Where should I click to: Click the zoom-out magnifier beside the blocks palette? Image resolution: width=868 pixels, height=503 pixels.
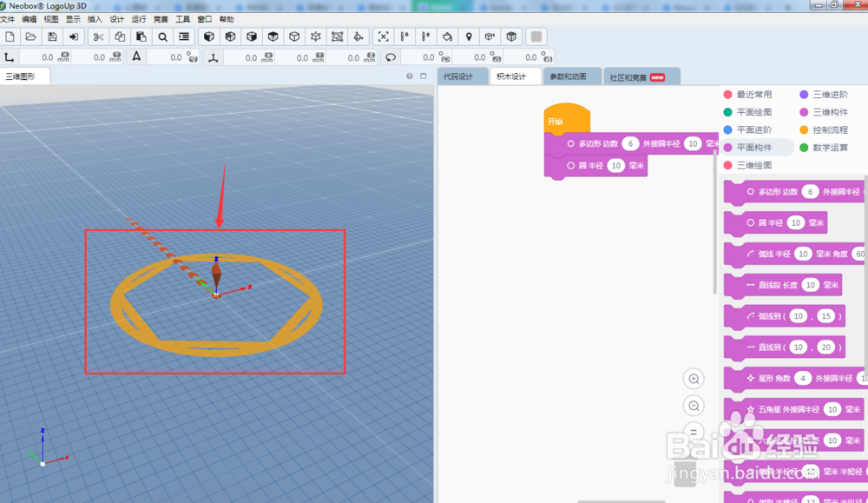click(x=694, y=406)
